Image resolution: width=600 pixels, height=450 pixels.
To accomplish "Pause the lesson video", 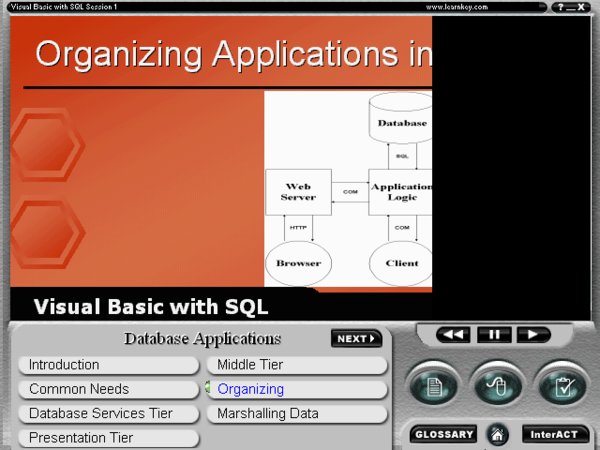I will click(x=493, y=335).
